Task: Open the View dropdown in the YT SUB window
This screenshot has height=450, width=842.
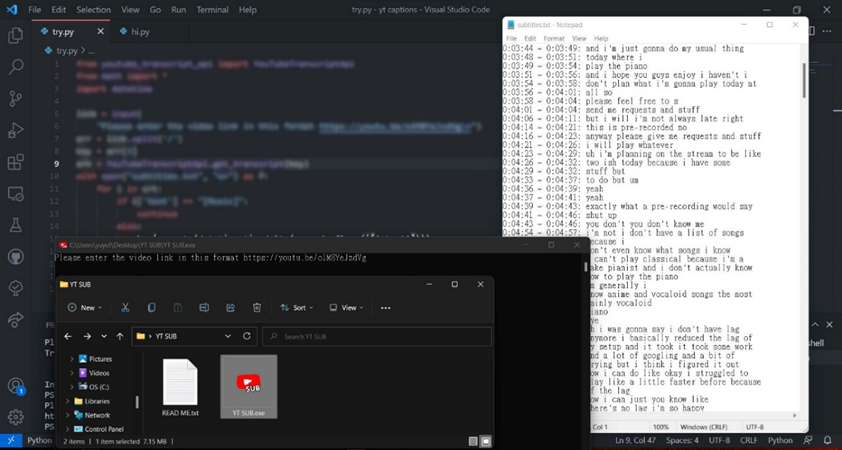Action: pyautogui.click(x=346, y=308)
